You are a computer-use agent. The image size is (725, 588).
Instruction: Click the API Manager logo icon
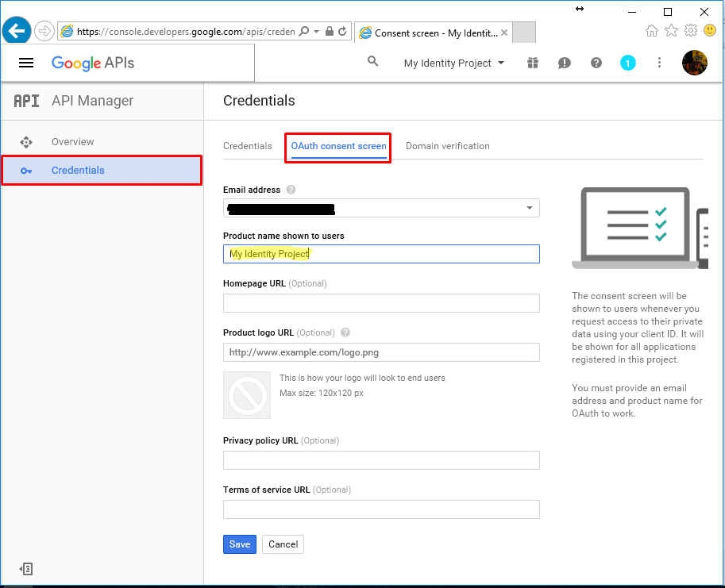26,101
